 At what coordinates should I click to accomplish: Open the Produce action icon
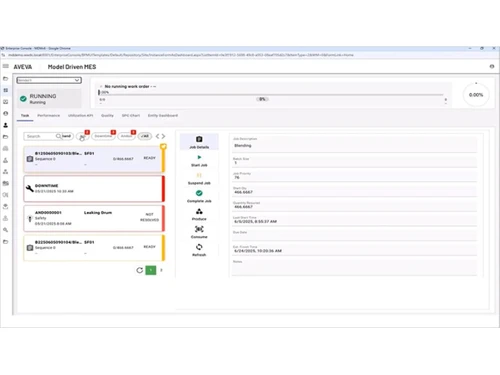[199, 211]
